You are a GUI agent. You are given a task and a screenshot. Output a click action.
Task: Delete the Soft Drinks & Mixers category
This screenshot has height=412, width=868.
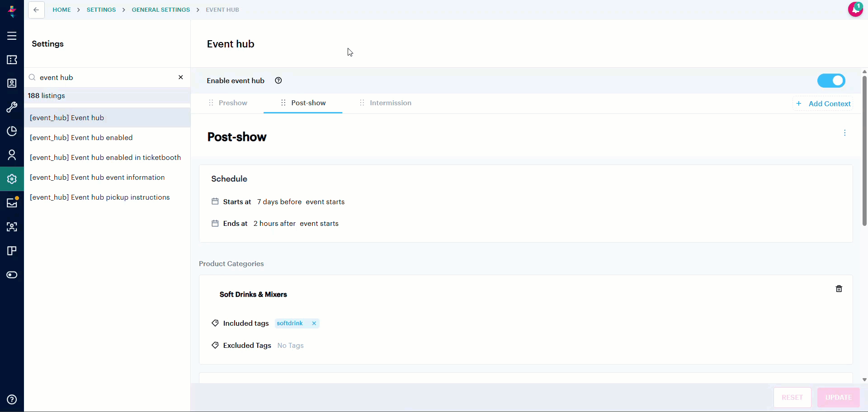pos(839,289)
